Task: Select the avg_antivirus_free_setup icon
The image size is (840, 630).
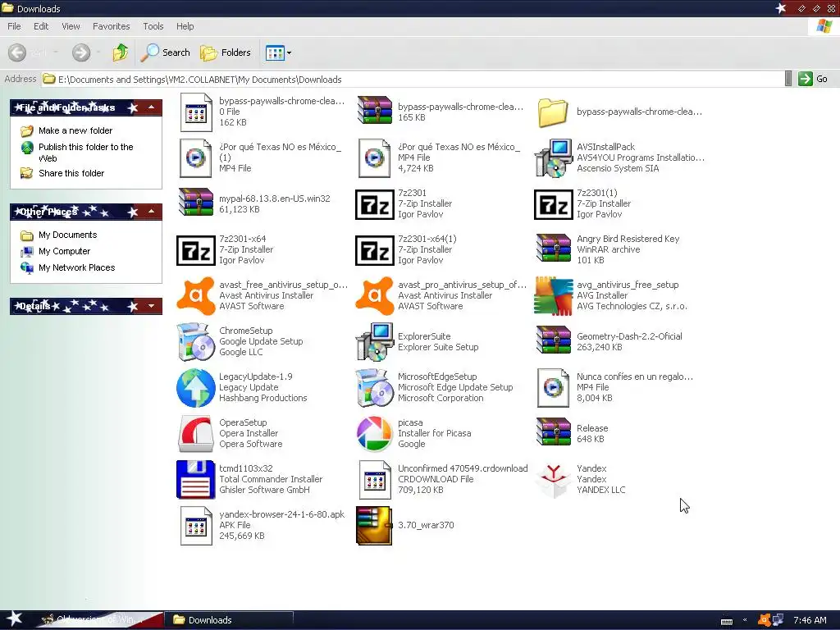Action: [554, 295]
